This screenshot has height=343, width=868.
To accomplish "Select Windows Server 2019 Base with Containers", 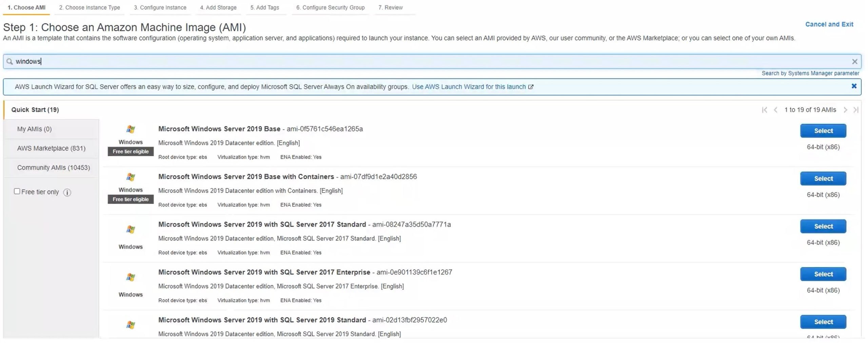I will click(x=823, y=179).
